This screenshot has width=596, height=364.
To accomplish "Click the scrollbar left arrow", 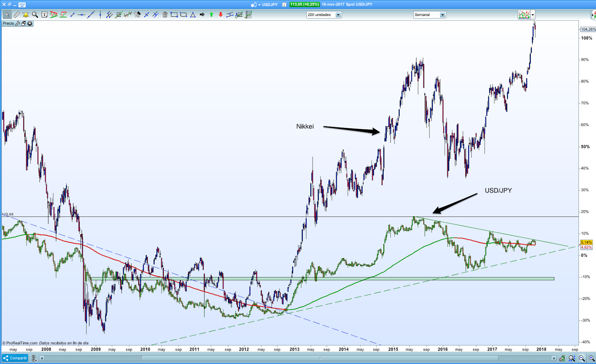I will [x=42, y=358].
